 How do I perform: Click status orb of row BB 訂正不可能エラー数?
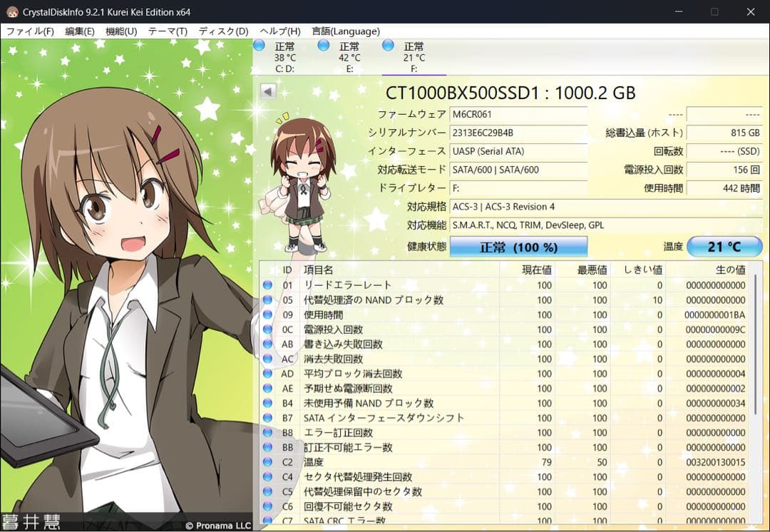pyautogui.click(x=267, y=447)
